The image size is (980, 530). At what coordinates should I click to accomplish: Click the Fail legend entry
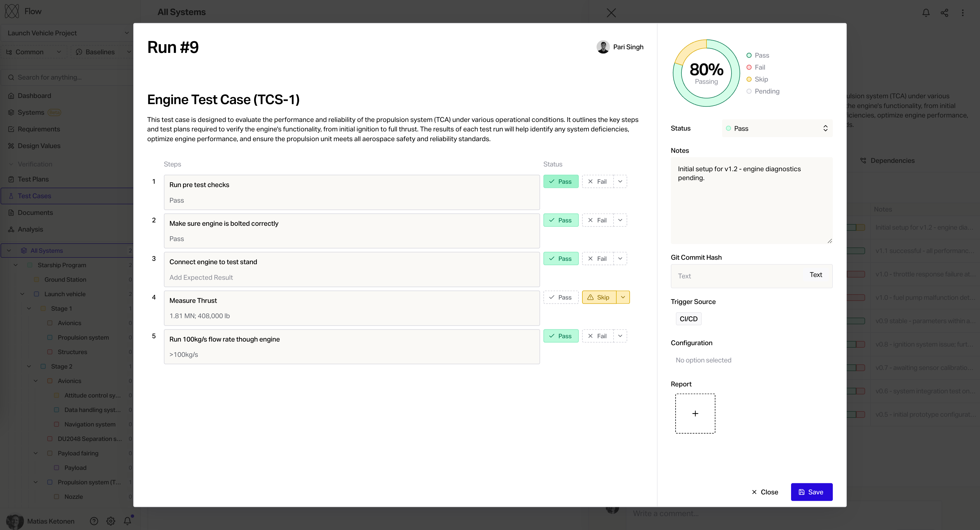click(755, 67)
